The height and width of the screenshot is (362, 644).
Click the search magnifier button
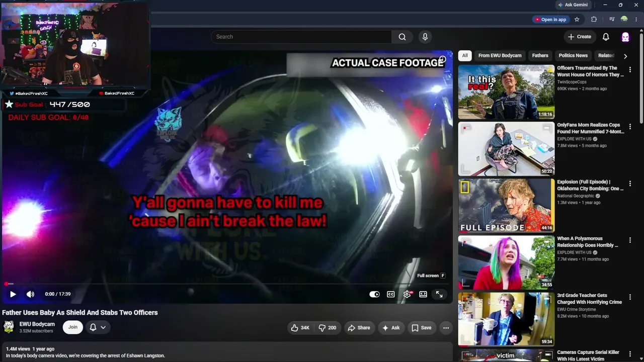pyautogui.click(x=402, y=37)
